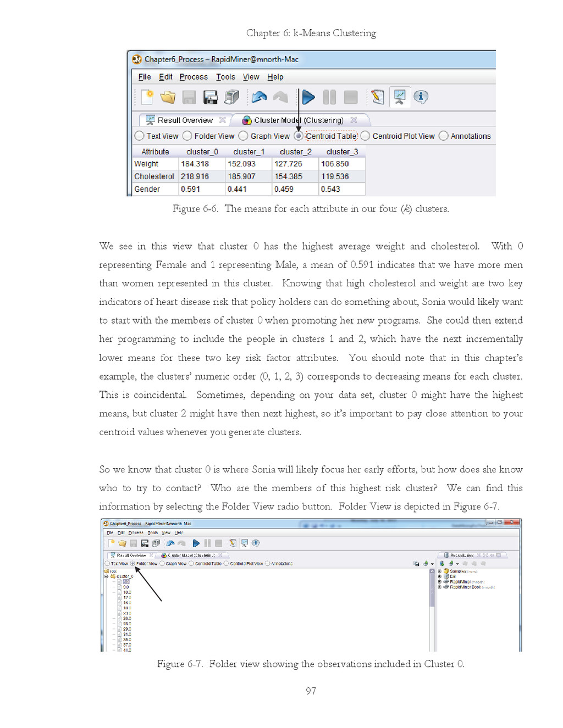Click the Pause button in Figure 6-6 toolbar
563x728 pixels.
coord(329,97)
